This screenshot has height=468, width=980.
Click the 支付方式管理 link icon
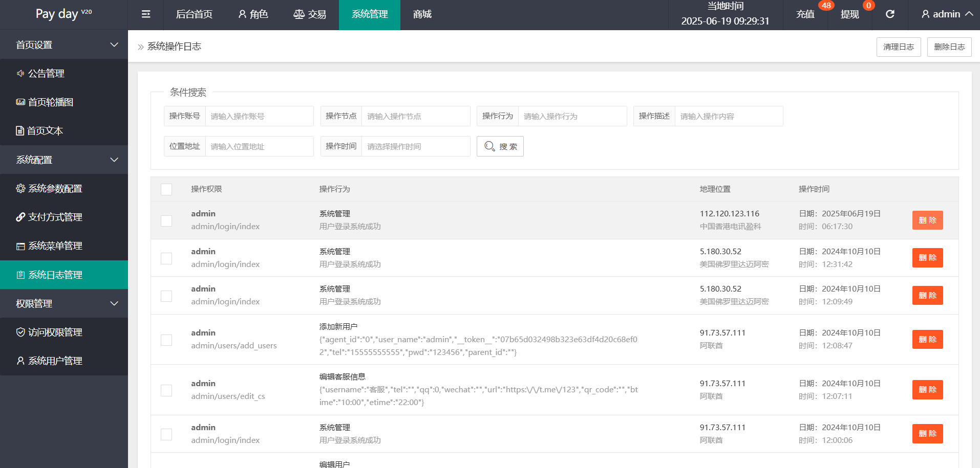click(x=20, y=217)
